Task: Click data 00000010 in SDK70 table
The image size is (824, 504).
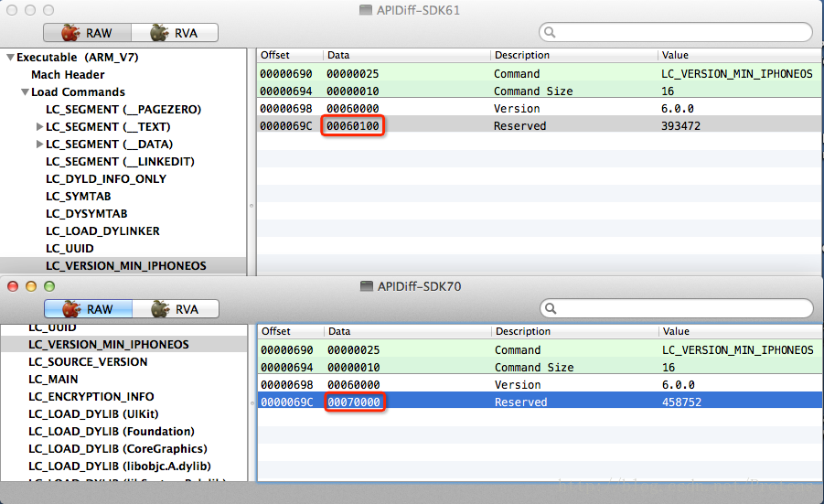Action: [x=354, y=368]
